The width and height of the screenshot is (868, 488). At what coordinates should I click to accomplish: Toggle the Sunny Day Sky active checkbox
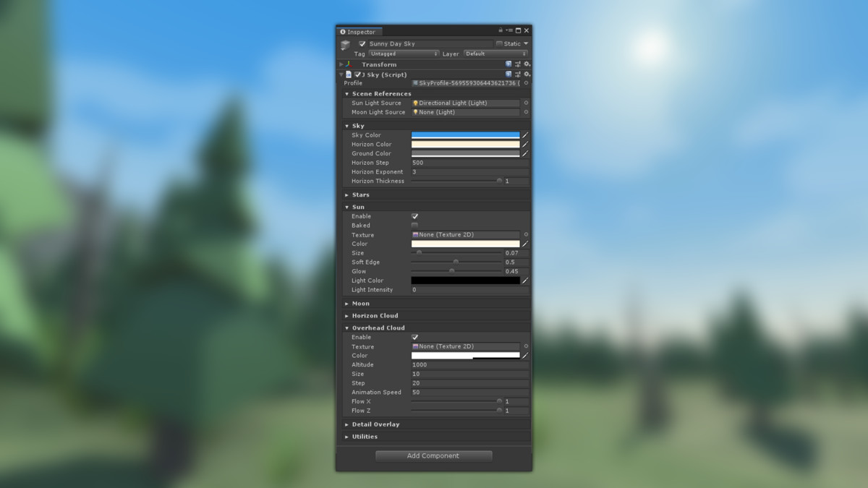362,44
